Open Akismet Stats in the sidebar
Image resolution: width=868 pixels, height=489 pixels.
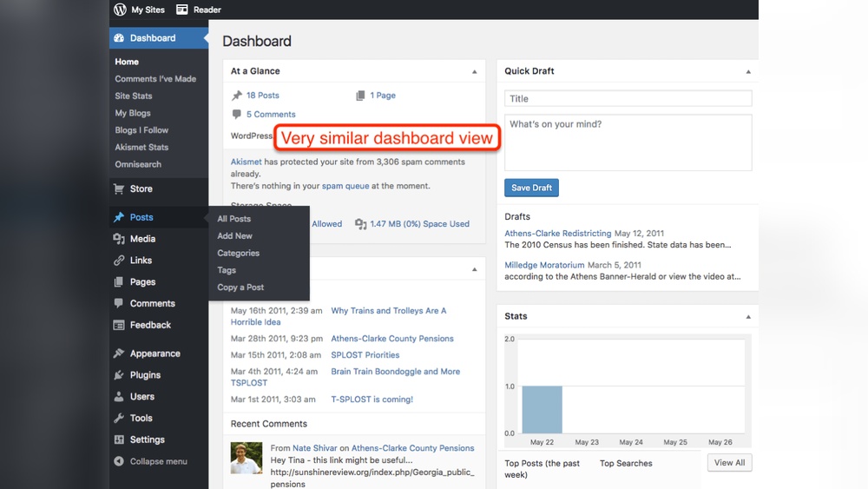tap(141, 148)
